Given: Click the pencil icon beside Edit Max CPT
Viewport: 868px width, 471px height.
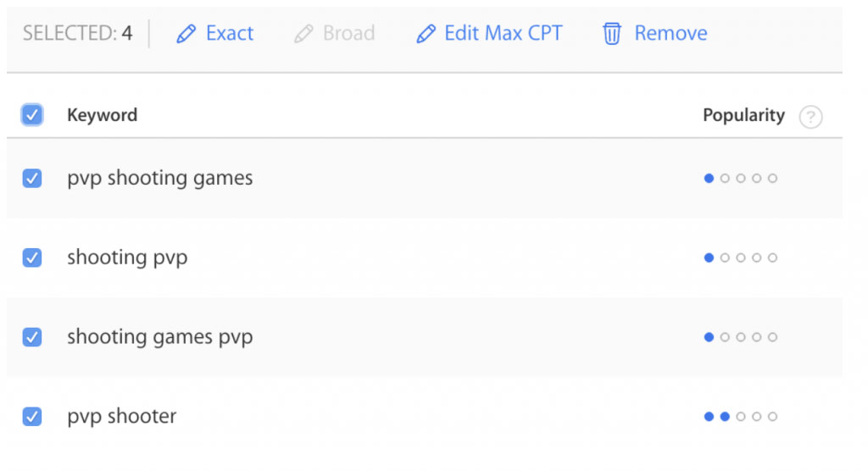Looking at the screenshot, I should pyautogui.click(x=426, y=34).
